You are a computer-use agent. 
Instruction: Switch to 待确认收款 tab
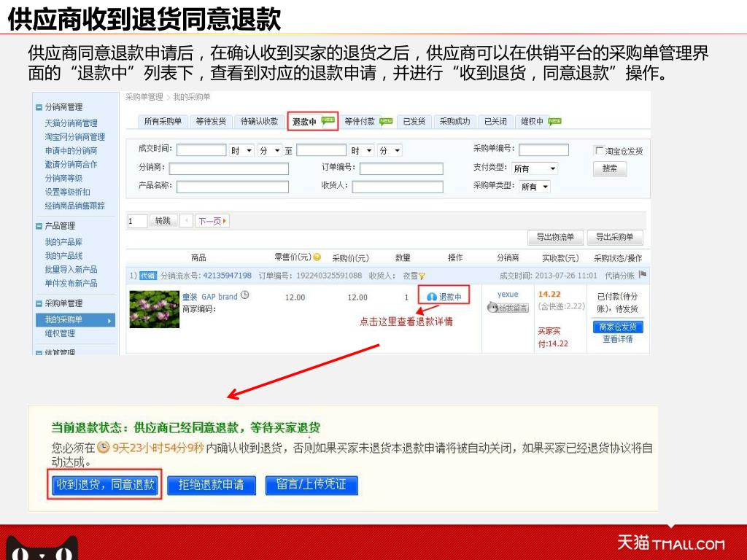click(259, 122)
